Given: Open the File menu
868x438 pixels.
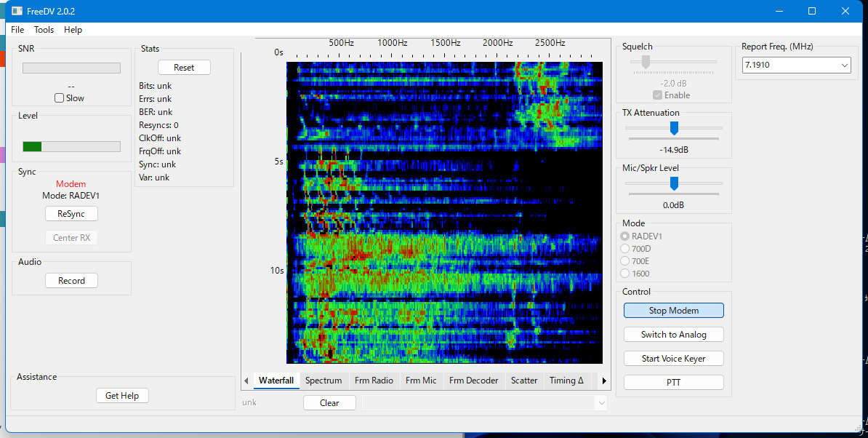Looking at the screenshot, I should coord(17,30).
